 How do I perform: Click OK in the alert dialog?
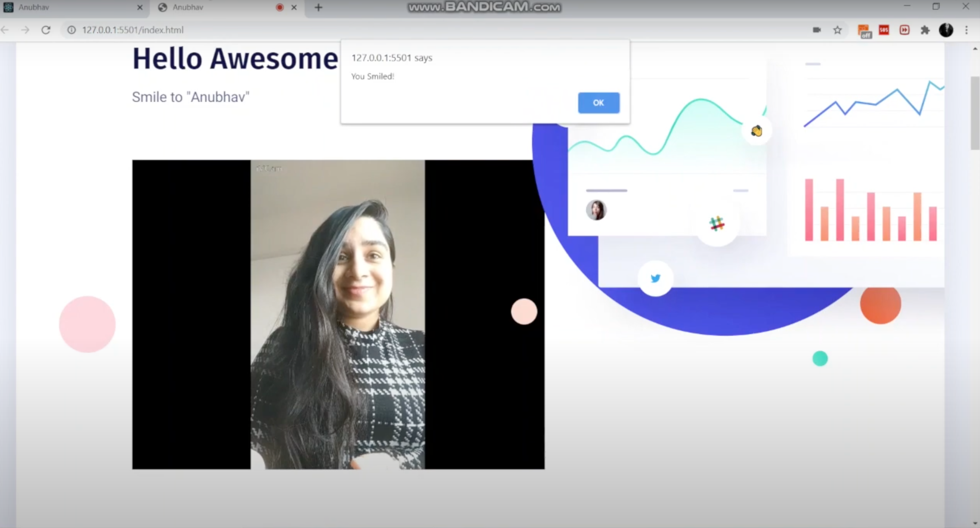point(598,103)
